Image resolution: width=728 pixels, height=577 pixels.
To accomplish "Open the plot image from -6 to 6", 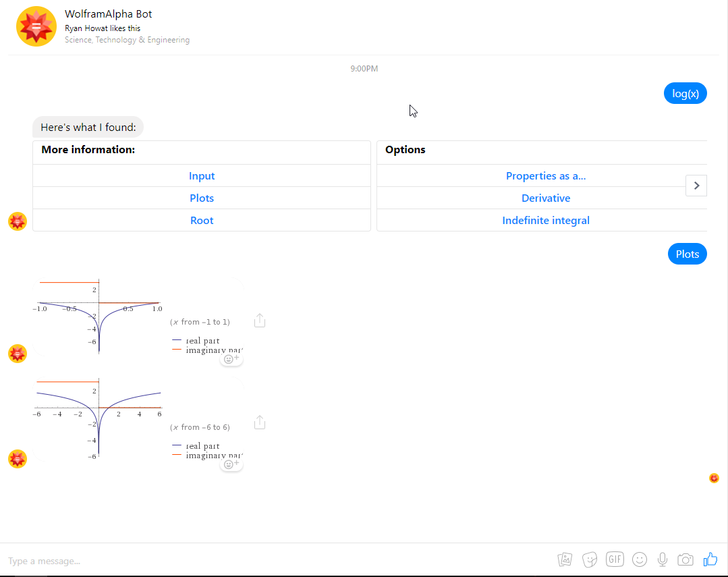I will tap(138, 420).
